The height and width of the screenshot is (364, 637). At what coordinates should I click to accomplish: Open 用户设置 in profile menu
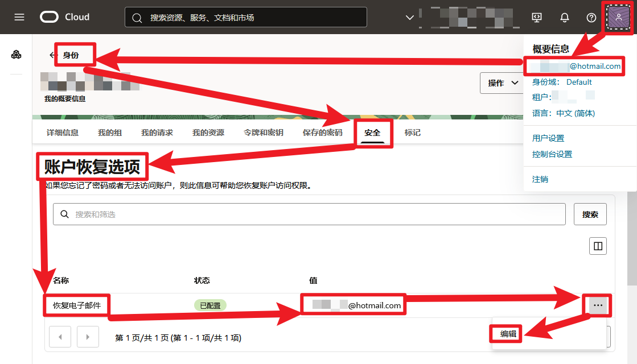(548, 138)
